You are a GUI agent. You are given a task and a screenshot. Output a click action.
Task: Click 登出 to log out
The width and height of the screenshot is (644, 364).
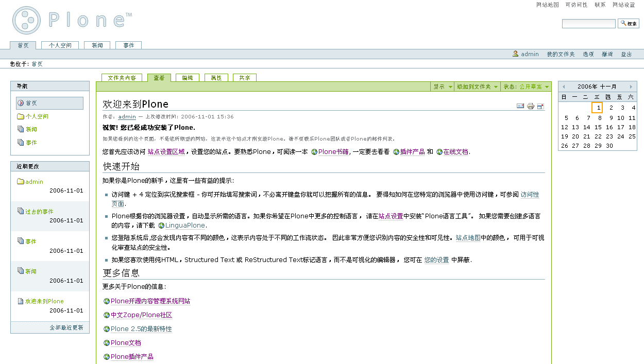(626, 54)
